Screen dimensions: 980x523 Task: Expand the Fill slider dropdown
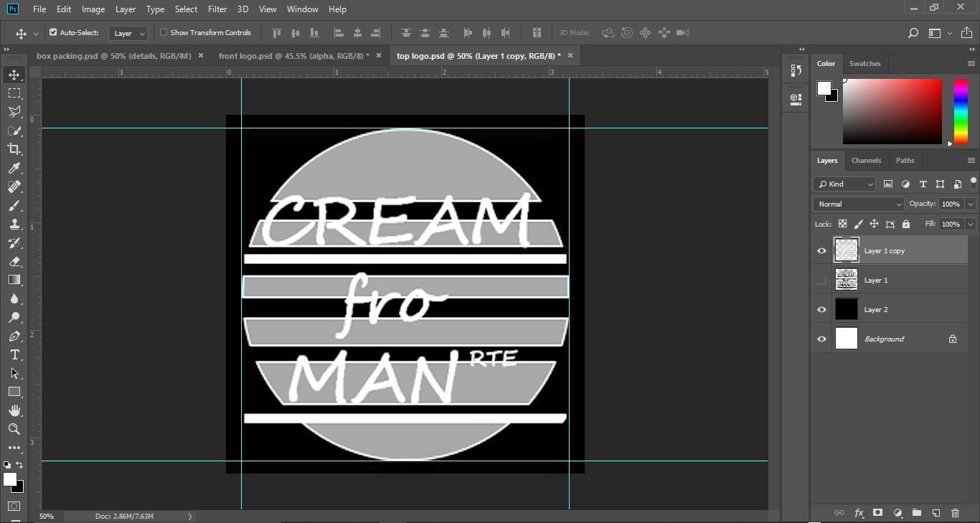[x=971, y=224]
